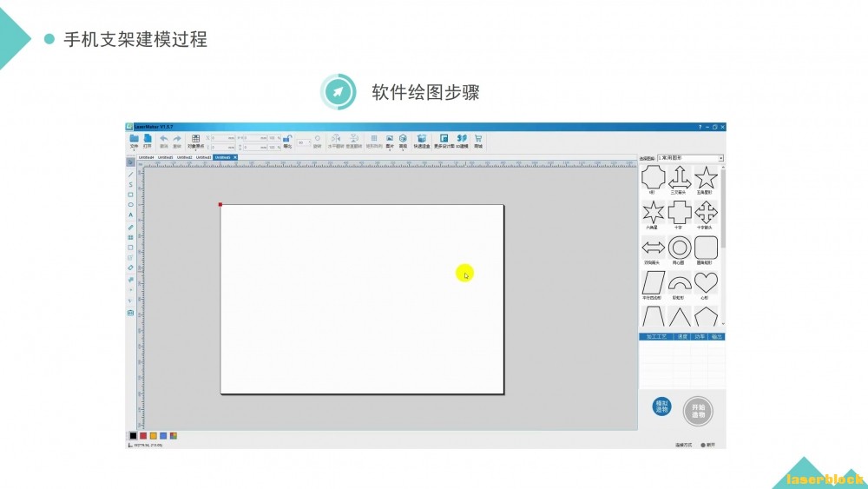Select the eraser tool in left toolbar

pos(131,268)
